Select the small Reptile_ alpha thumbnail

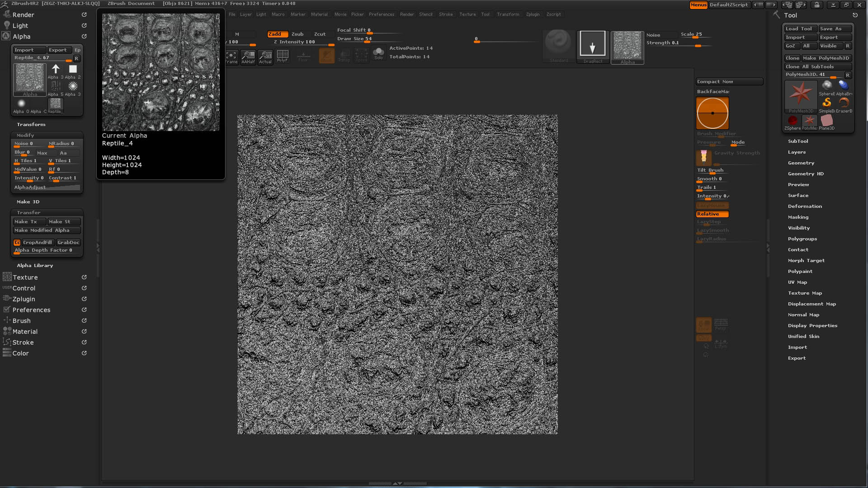coord(55,106)
